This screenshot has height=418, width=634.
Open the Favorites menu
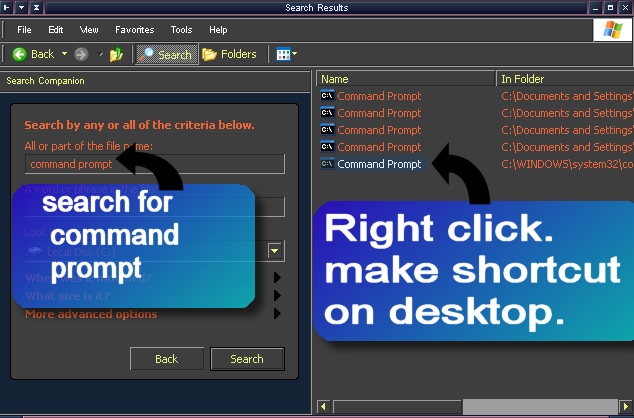[135, 30]
